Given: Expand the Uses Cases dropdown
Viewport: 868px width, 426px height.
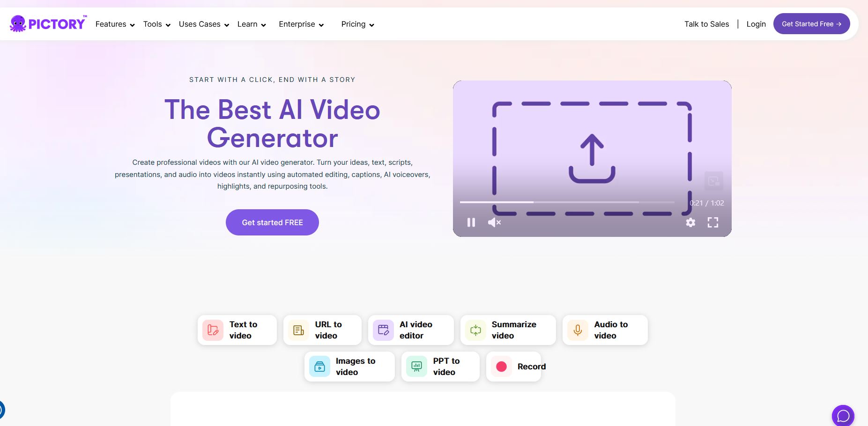Looking at the screenshot, I should [204, 24].
